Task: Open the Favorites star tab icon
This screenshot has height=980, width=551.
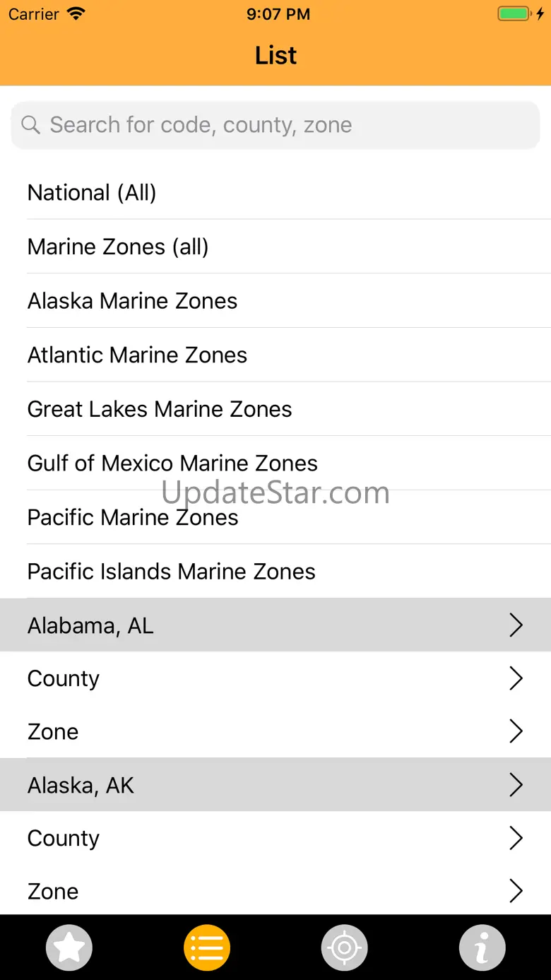Action: point(69,947)
